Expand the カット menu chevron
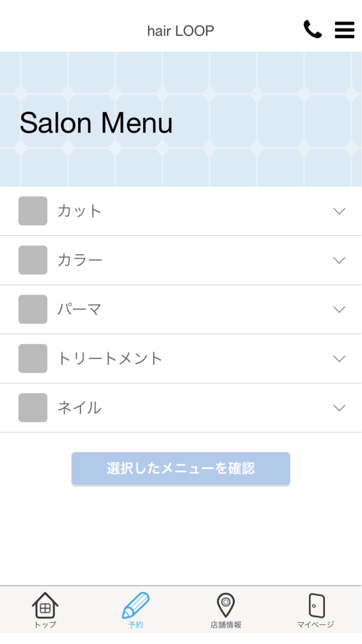The image size is (362, 644). 339,211
